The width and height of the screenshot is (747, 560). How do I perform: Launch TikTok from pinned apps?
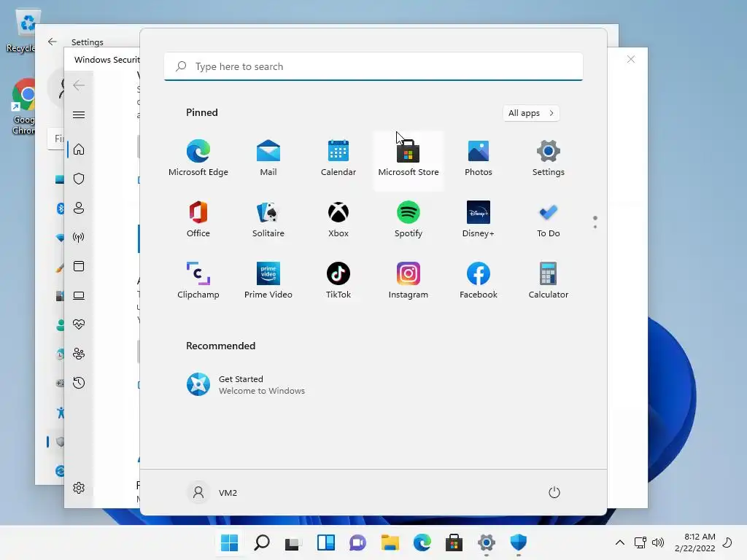pos(338,281)
